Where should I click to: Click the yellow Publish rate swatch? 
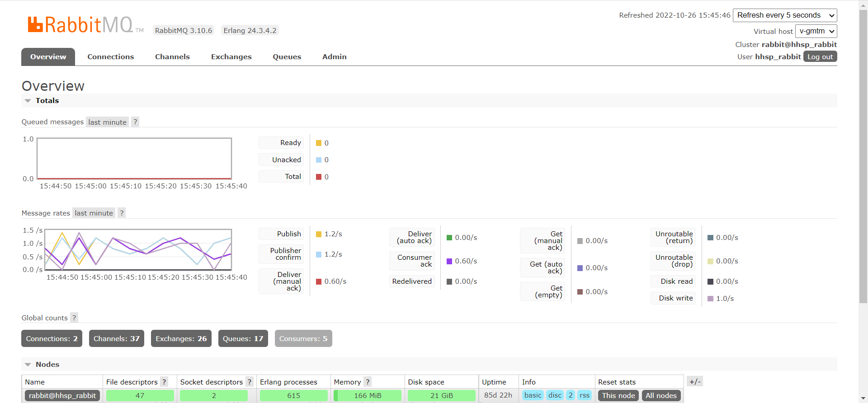tap(319, 234)
